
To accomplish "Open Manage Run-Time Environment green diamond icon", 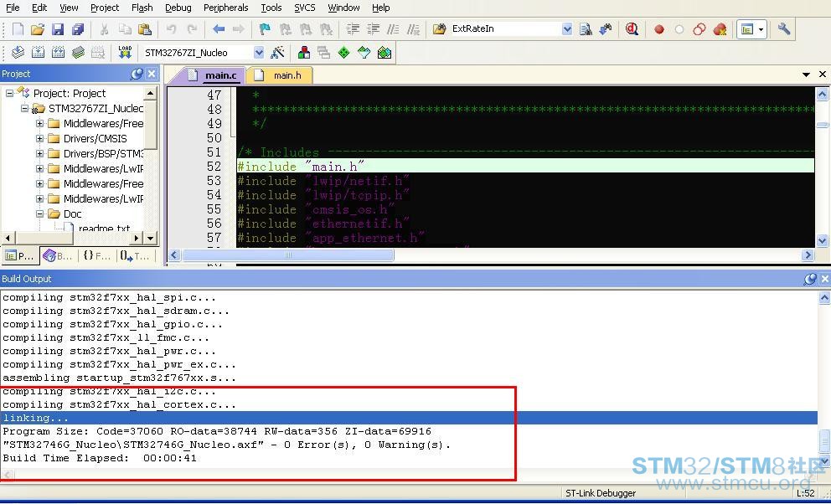I will click(x=344, y=53).
